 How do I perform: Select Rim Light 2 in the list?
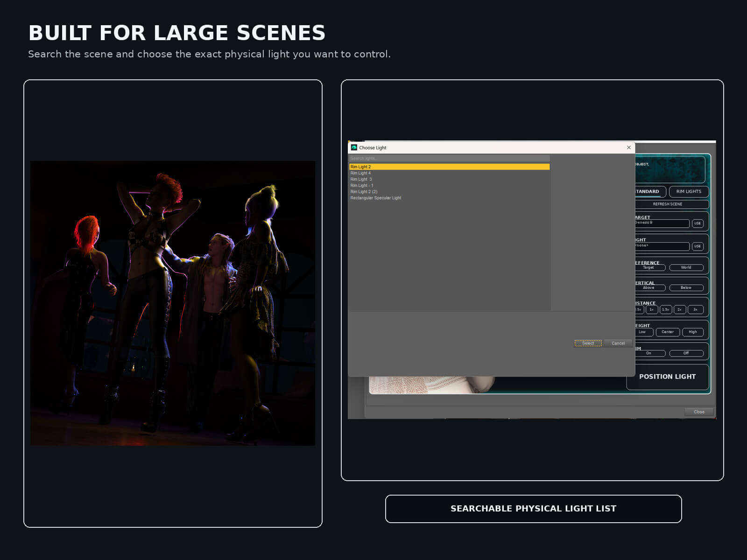coord(449,167)
